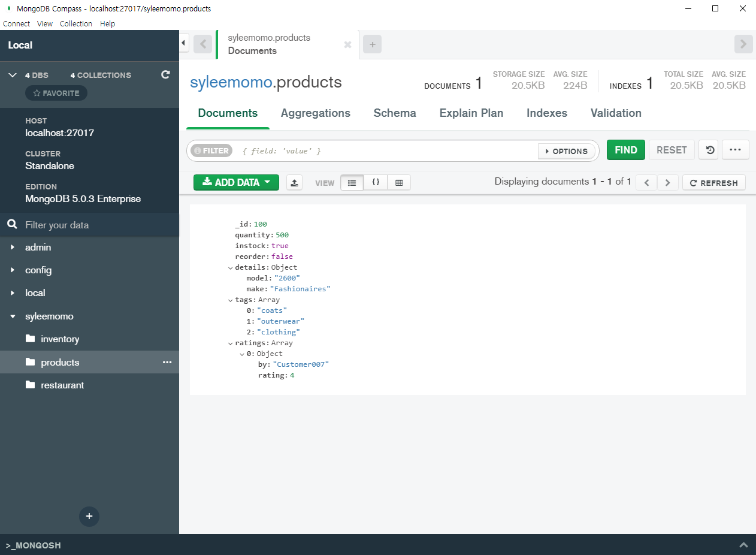The image size is (756, 555).
Task: Switch to the Explain Plan tab
Action: 471,113
